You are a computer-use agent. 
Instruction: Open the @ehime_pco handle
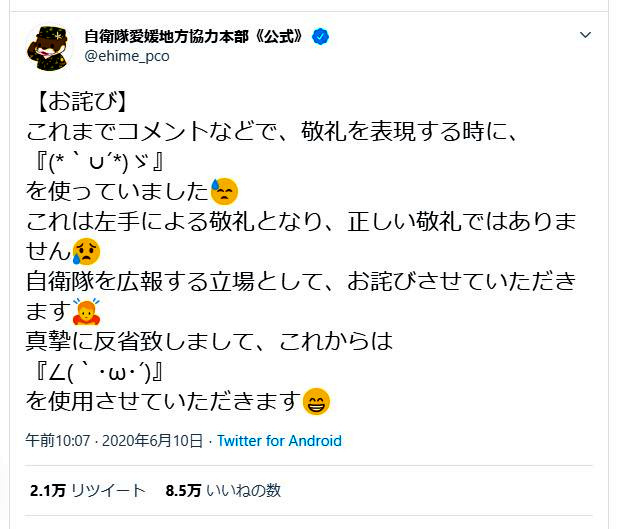127,57
